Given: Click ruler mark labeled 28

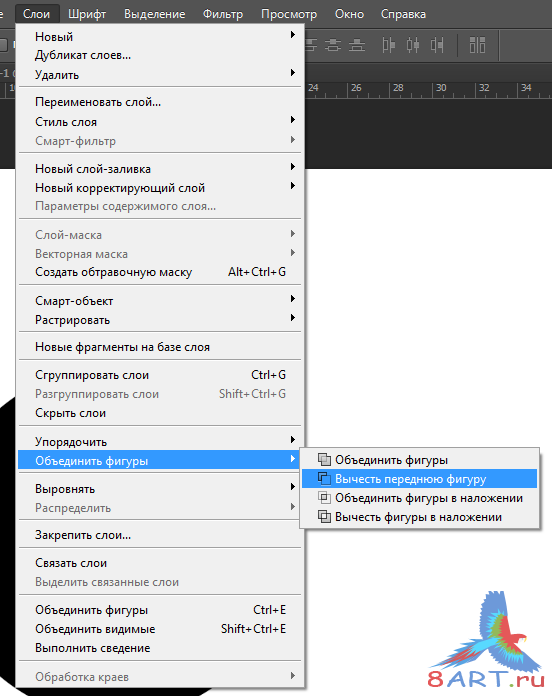Looking at the screenshot, I should 398,87.
